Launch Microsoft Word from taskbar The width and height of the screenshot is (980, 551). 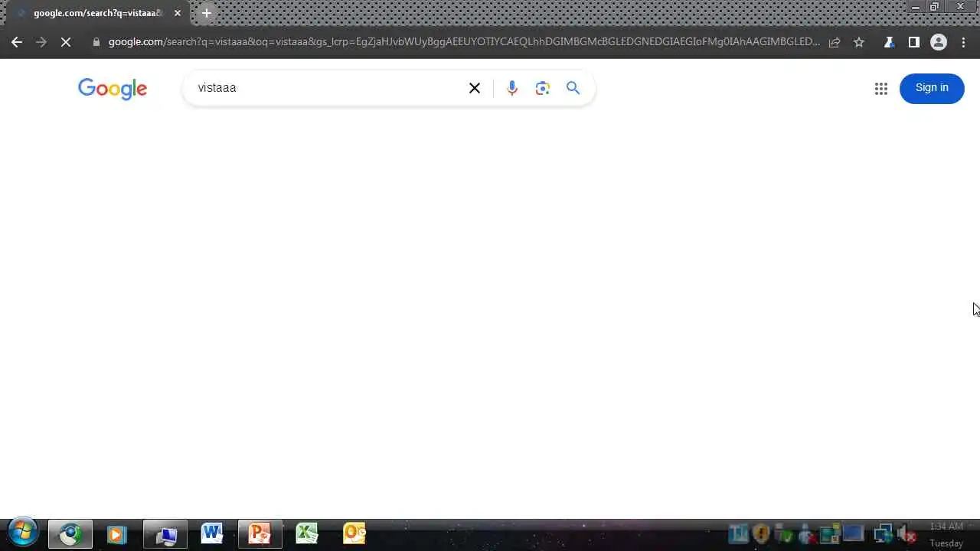coord(212,533)
